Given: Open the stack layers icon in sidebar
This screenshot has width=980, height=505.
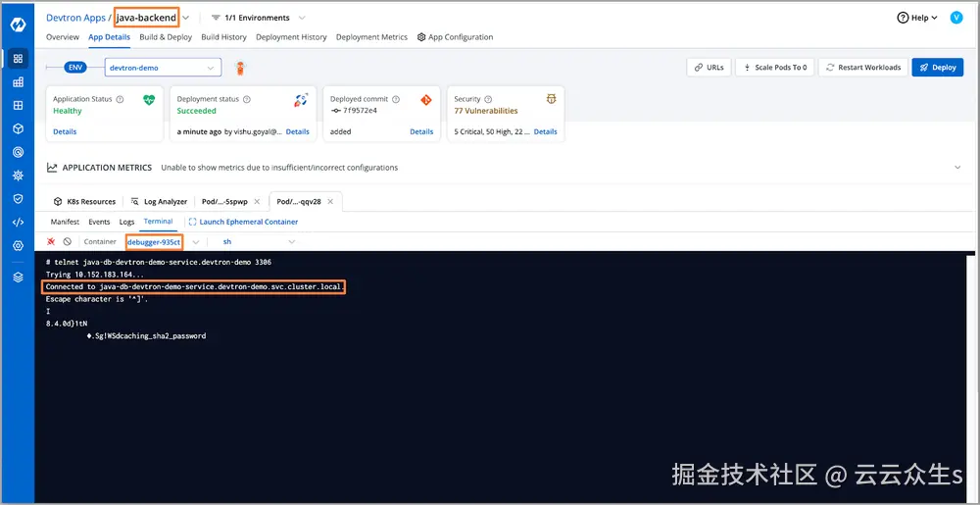Looking at the screenshot, I should 18,277.
